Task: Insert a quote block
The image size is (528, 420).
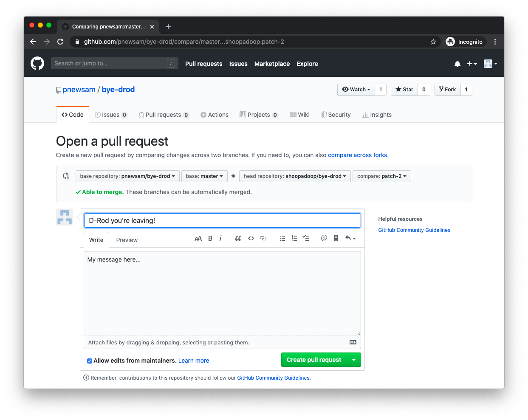Action: [238, 238]
